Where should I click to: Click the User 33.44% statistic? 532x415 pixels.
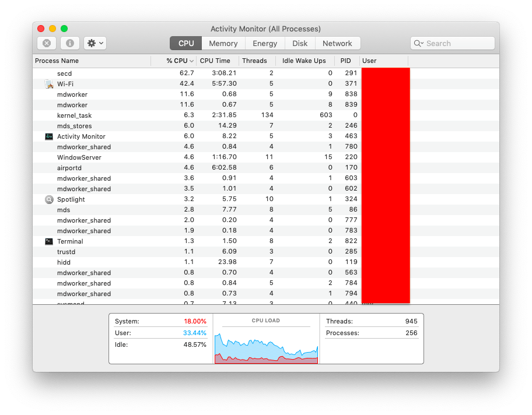click(160, 333)
